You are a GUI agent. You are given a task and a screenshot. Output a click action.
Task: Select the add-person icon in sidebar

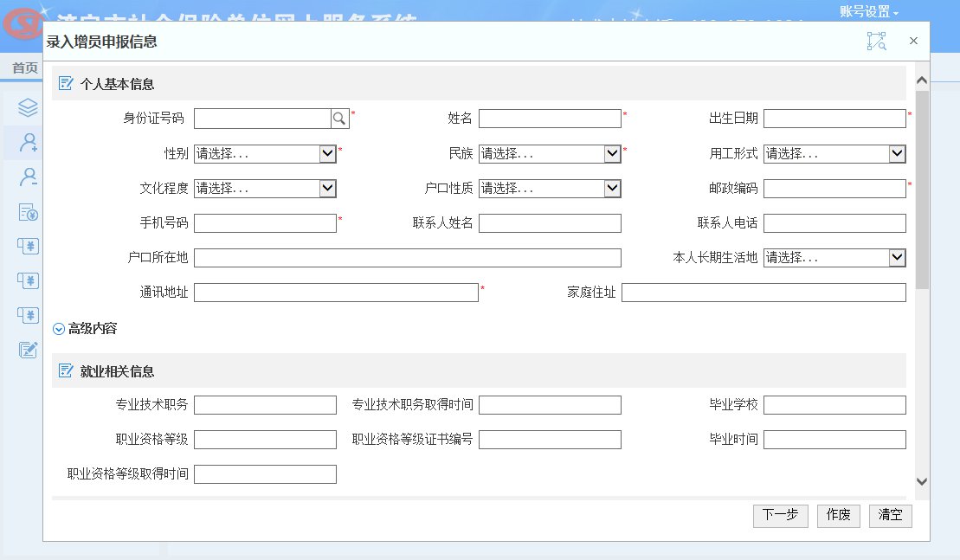[29, 142]
